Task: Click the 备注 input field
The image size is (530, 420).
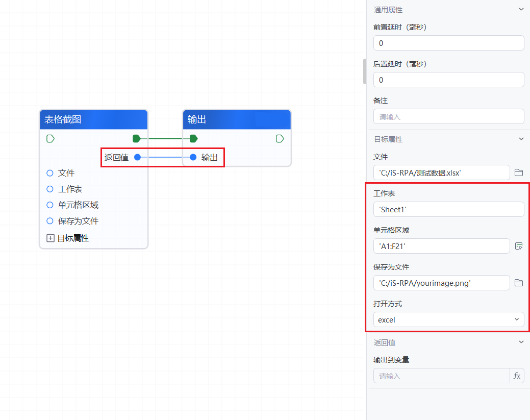Action: click(448, 116)
